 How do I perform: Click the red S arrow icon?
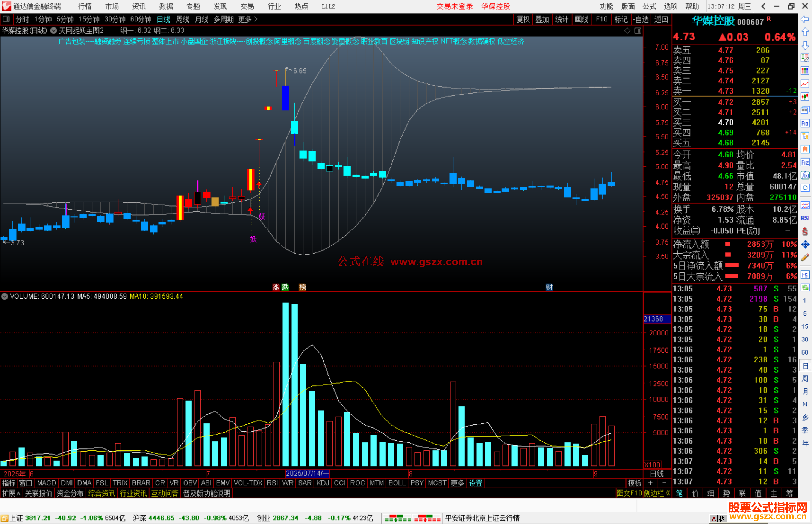coord(805,231)
